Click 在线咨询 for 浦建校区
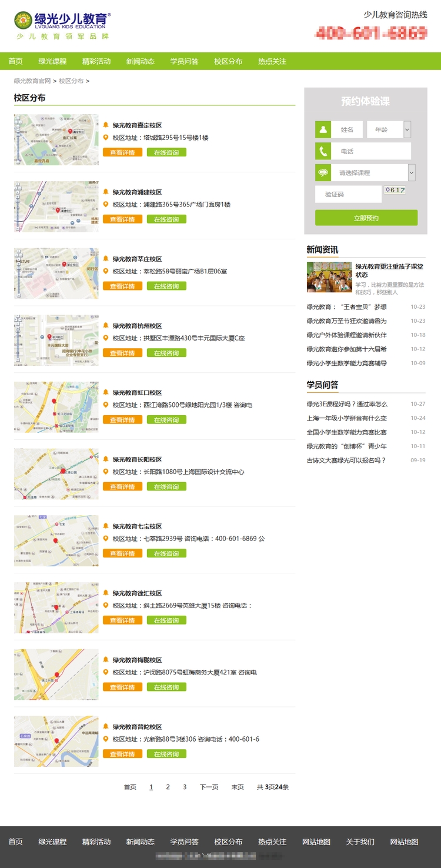The image size is (441, 868). coord(166,219)
